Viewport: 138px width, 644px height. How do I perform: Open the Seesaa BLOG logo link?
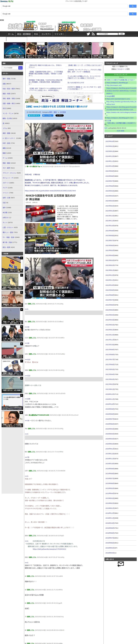pos(7,1)
